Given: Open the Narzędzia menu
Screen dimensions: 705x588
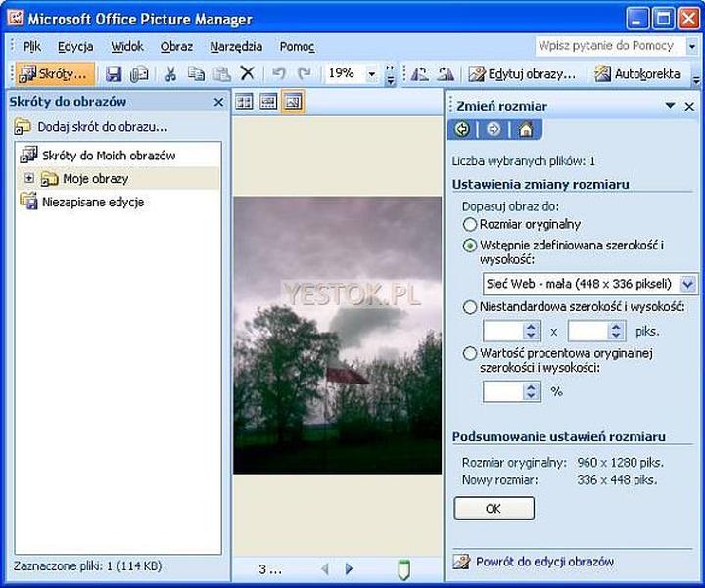Looking at the screenshot, I should pyautogui.click(x=235, y=46).
